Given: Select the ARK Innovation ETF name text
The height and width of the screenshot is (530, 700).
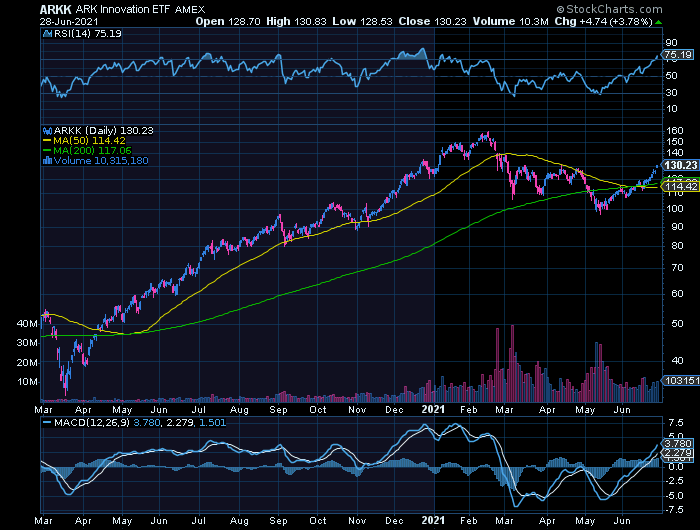Looking at the screenshot, I should click(x=123, y=9).
